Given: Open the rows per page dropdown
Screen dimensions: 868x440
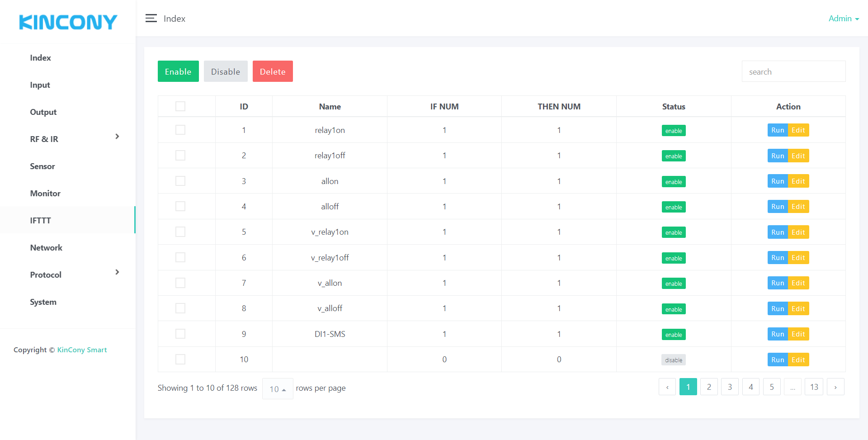Looking at the screenshot, I should point(278,389).
